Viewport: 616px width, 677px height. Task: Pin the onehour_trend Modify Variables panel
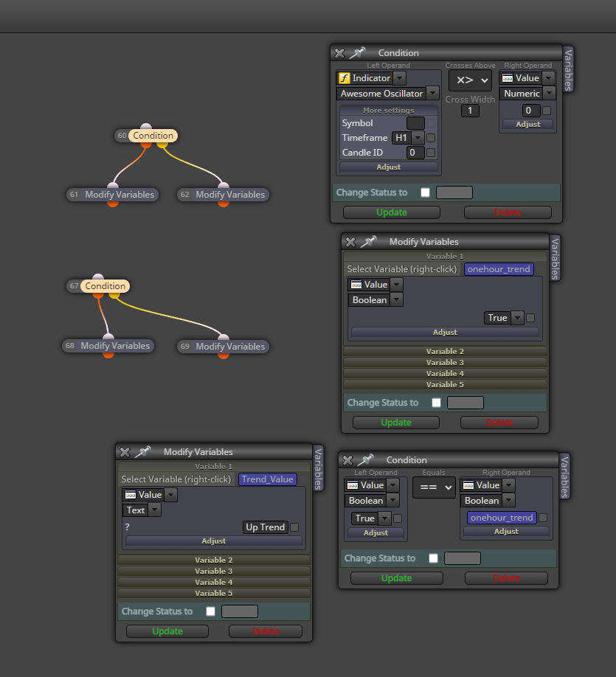click(x=368, y=241)
